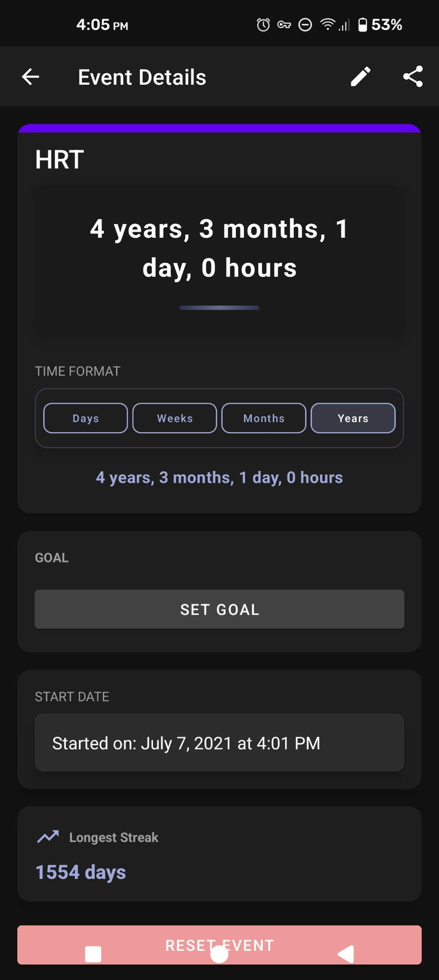Select the Months time format

tap(264, 418)
